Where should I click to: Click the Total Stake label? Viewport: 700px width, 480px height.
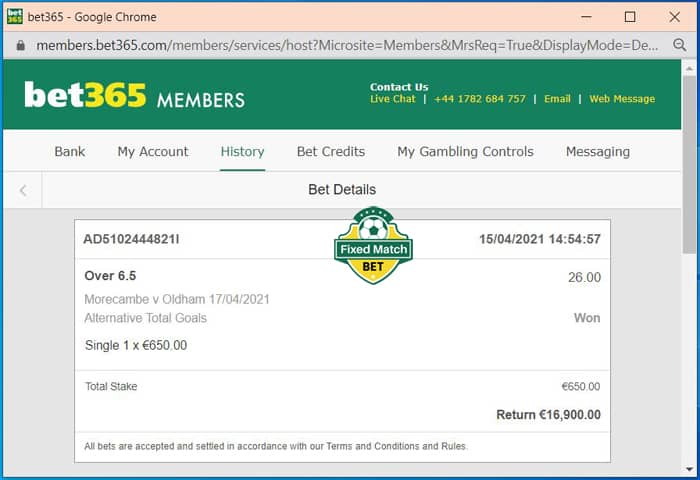(111, 387)
